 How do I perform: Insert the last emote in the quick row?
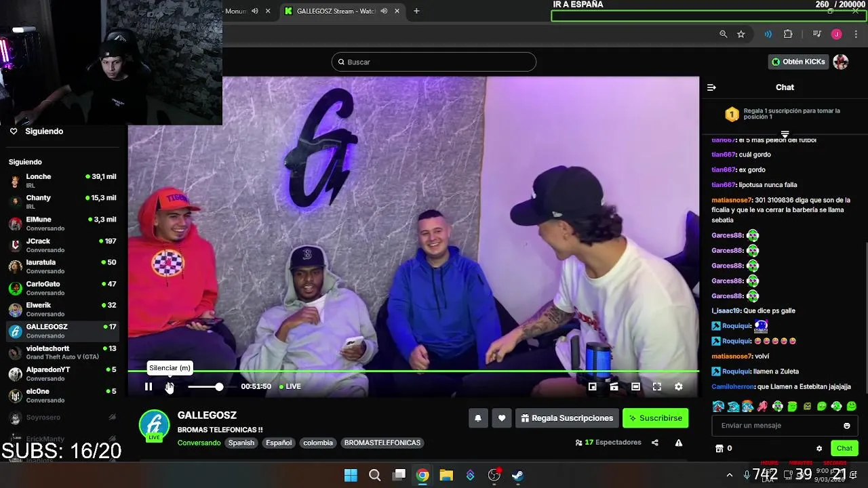click(852, 407)
